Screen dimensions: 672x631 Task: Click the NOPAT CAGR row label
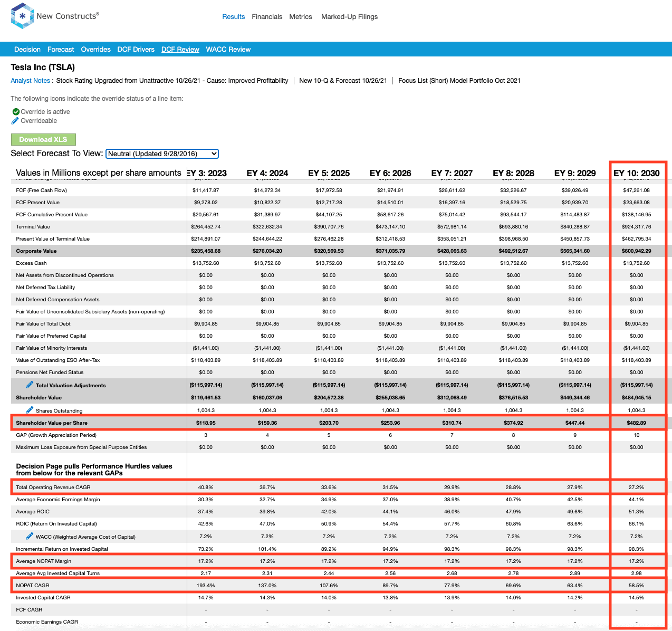32,586
